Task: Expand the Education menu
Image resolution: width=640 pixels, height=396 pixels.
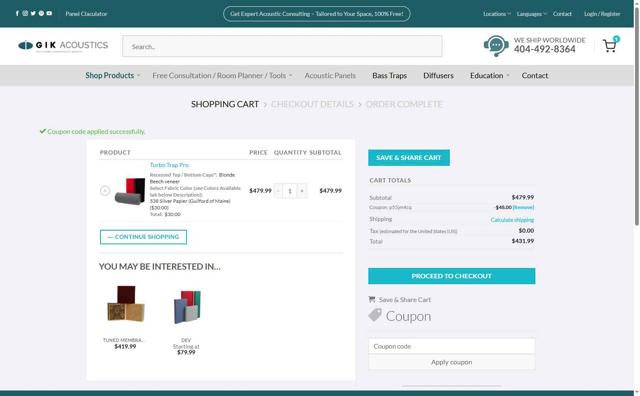Action: pos(489,76)
